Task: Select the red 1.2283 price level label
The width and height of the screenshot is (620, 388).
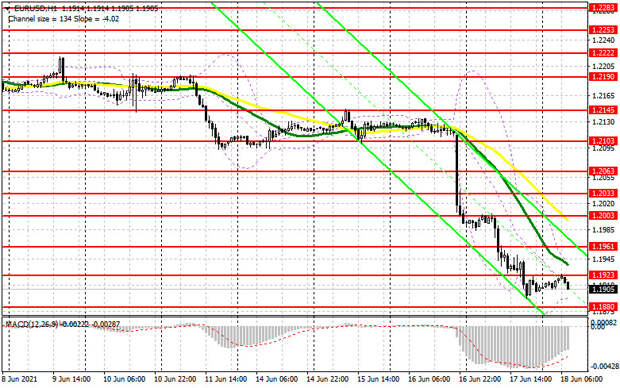Action: (603, 8)
